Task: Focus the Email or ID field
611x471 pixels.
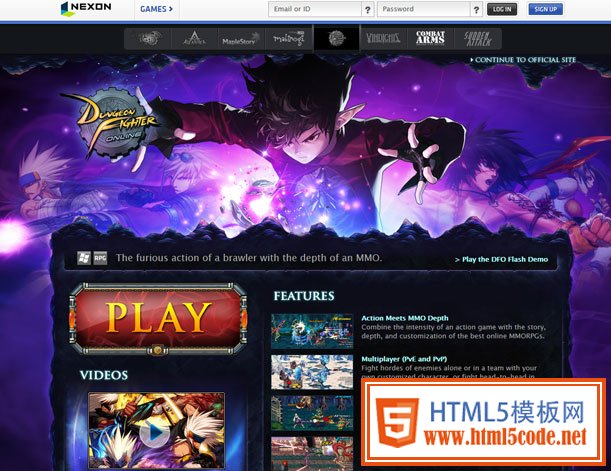Action: 314,9
